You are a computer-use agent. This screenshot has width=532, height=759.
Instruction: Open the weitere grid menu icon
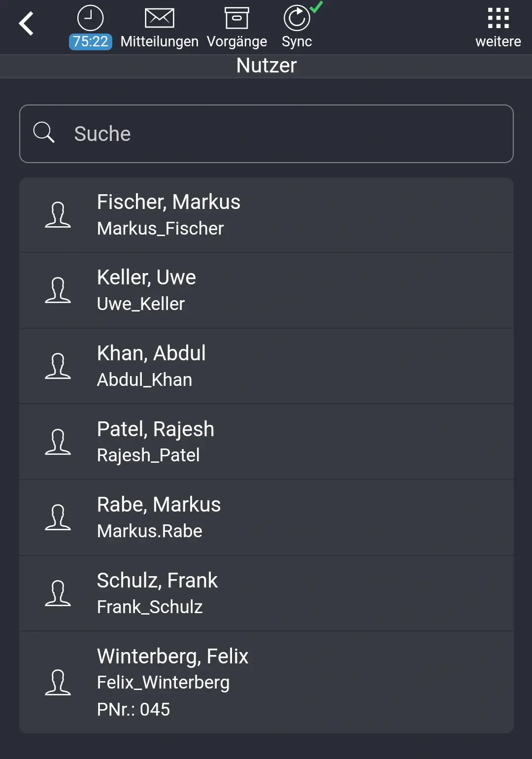[x=499, y=17]
